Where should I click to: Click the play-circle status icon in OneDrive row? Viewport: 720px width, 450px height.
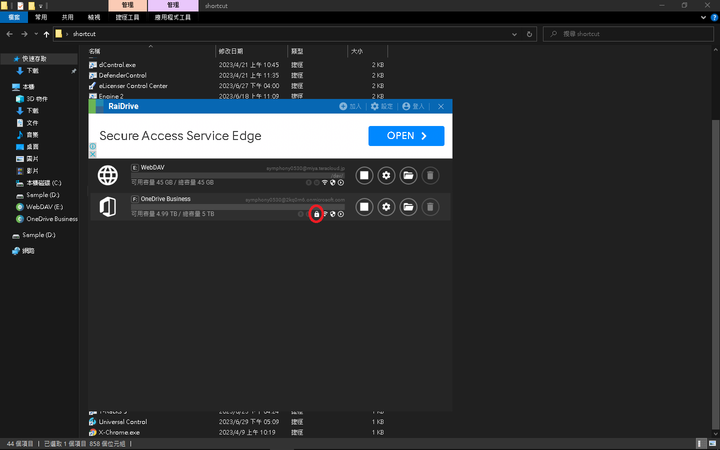pos(341,214)
